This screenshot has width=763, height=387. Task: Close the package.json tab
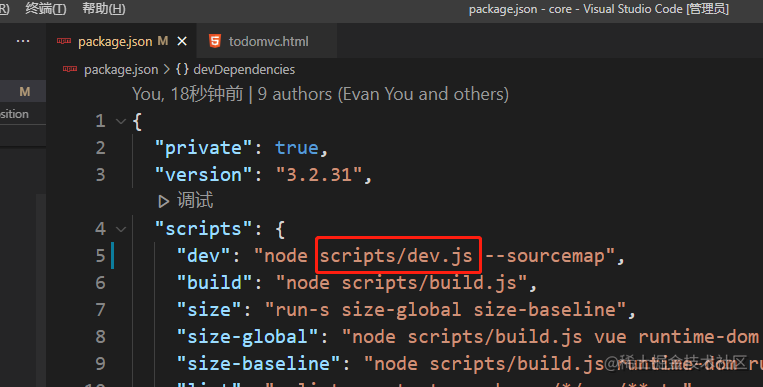182,41
